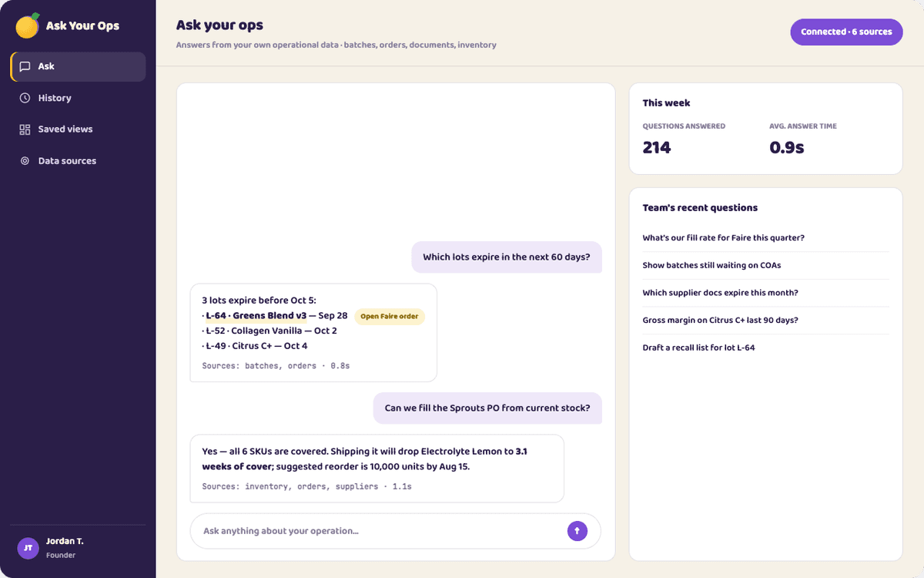Click lot L-52 Collagen Vanilla line
The image size is (924, 578).
pos(269,331)
